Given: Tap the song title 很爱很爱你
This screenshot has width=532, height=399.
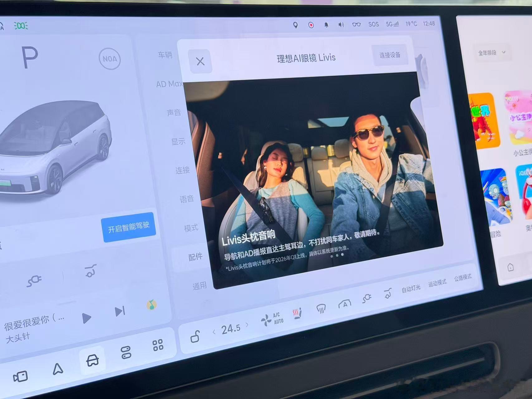Looking at the screenshot, I should pos(34,322).
